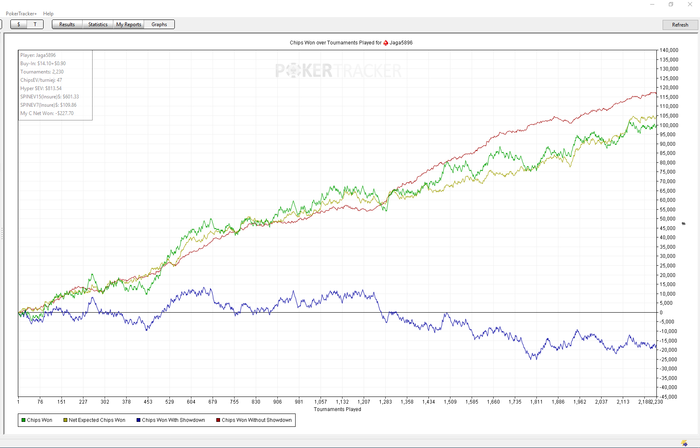Screen dimensions: 700x448
Task: Click the 'Net Expected Chips Won' legend label
Action: point(97,420)
